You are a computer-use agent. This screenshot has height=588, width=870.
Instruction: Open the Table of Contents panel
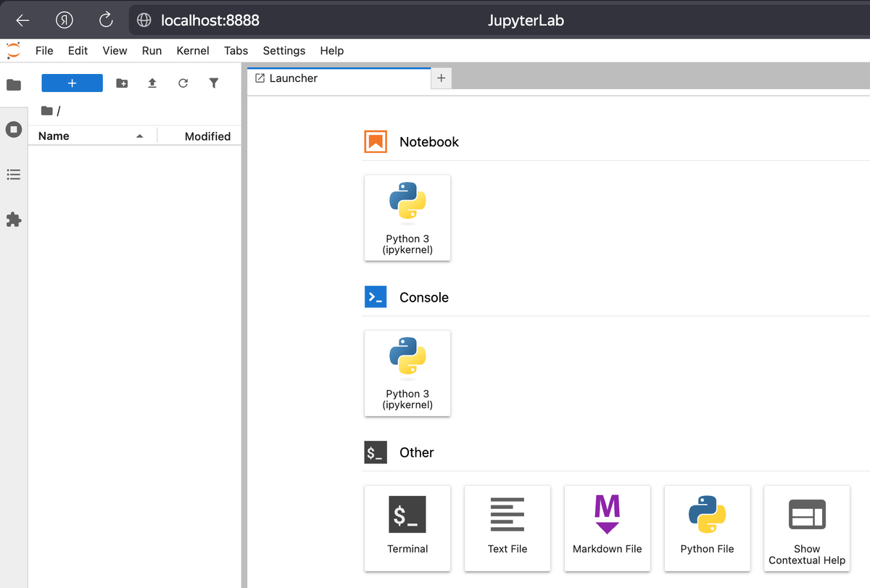pyautogui.click(x=14, y=175)
